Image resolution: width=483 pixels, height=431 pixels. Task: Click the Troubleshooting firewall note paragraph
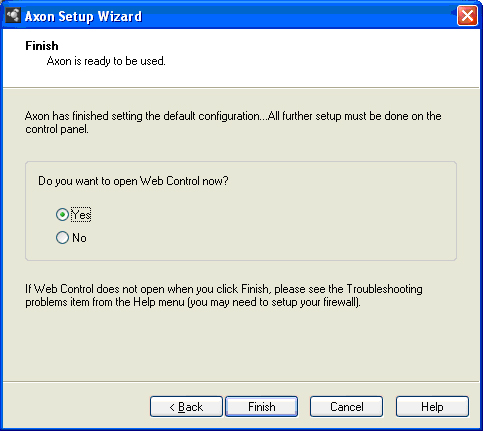pyautogui.click(x=224, y=296)
